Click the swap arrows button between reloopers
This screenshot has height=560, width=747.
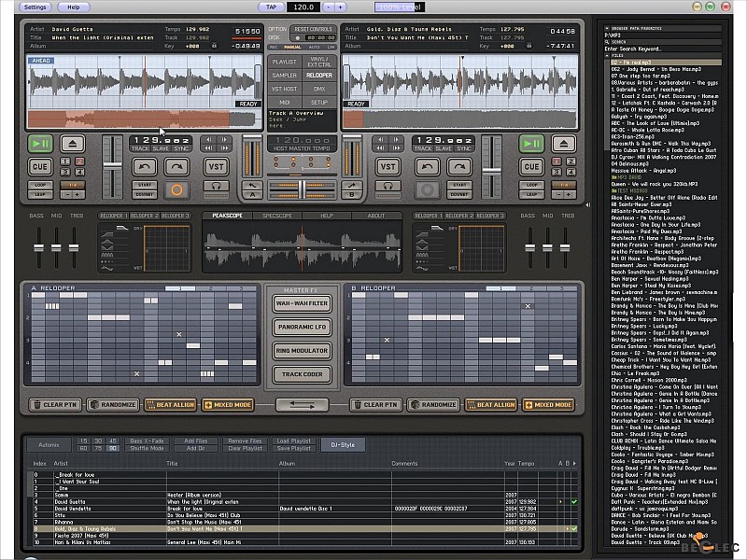point(302,404)
